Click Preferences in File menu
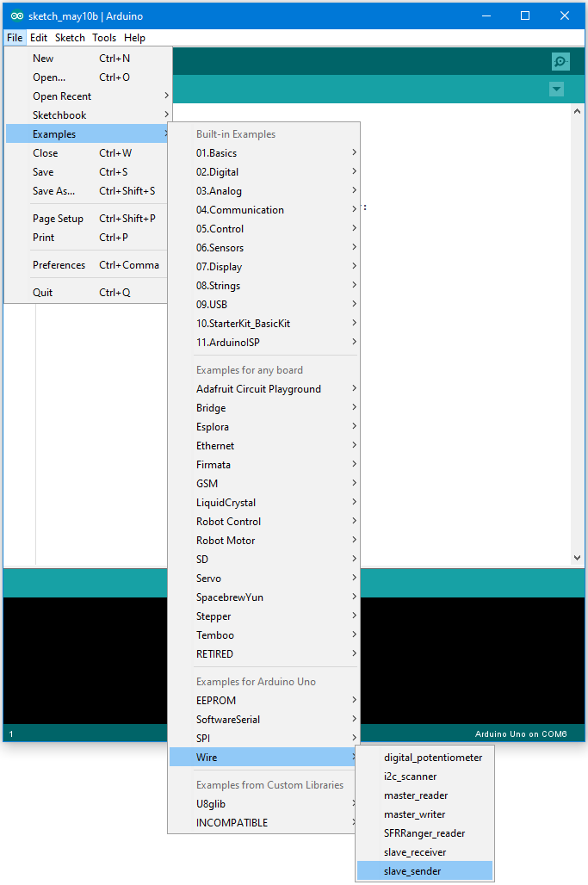This screenshot has height=885, width=588. click(59, 265)
